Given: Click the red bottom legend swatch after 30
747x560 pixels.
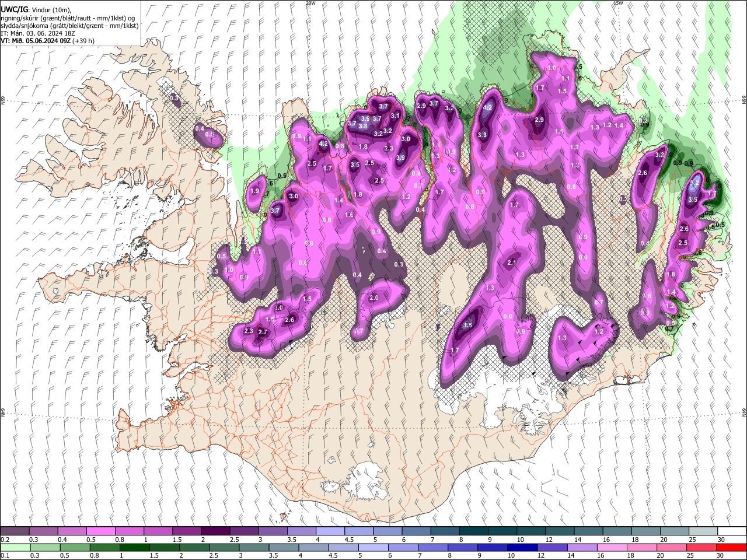Looking at the screenshot, I should pyautogui.click(x=731, y=547).
